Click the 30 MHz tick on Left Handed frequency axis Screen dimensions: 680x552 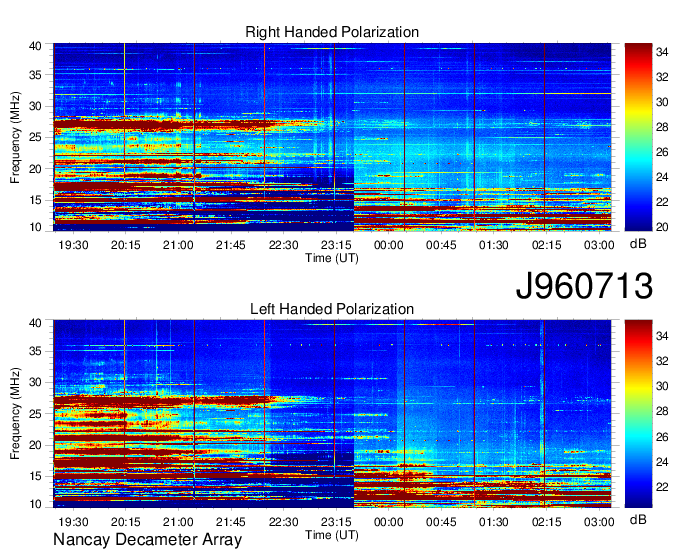coord(35,382)
